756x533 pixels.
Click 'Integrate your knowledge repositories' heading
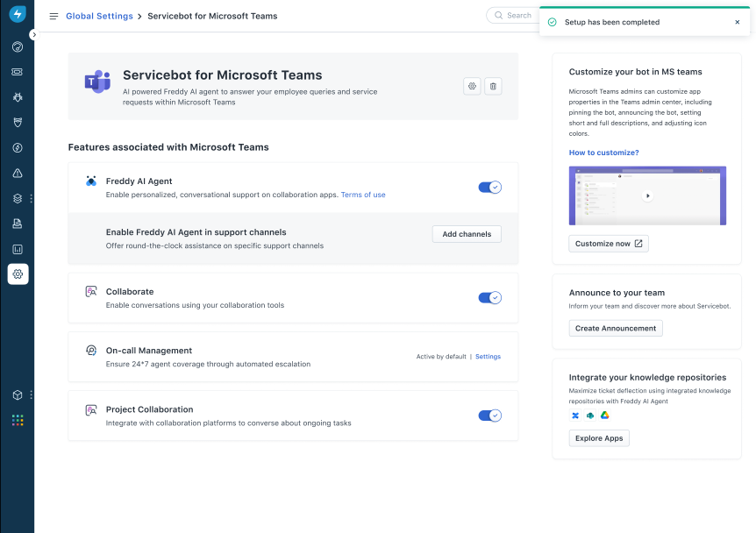tap(647, 377)
